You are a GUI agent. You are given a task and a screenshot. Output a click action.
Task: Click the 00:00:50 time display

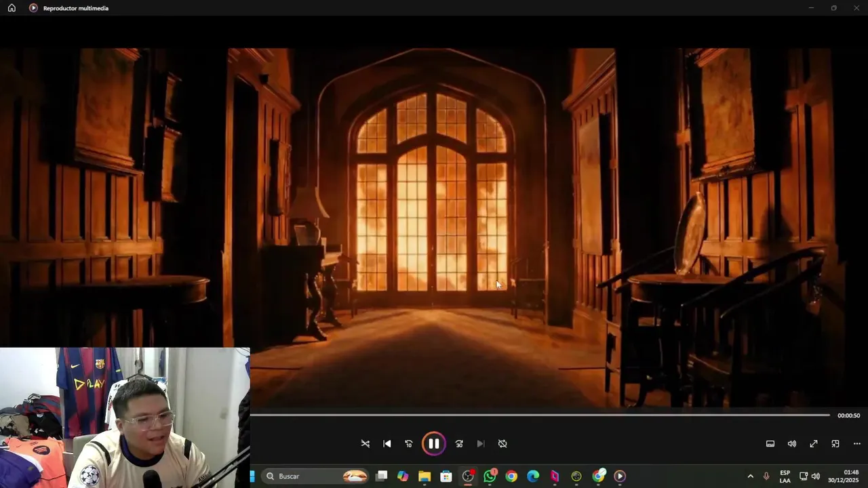848,415
